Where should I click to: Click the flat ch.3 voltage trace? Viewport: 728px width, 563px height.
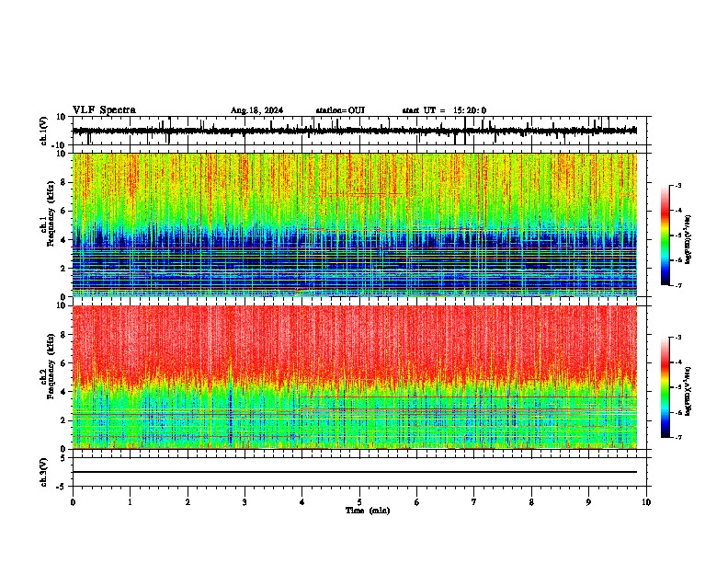pyautogui.click(x=355, y=472)
